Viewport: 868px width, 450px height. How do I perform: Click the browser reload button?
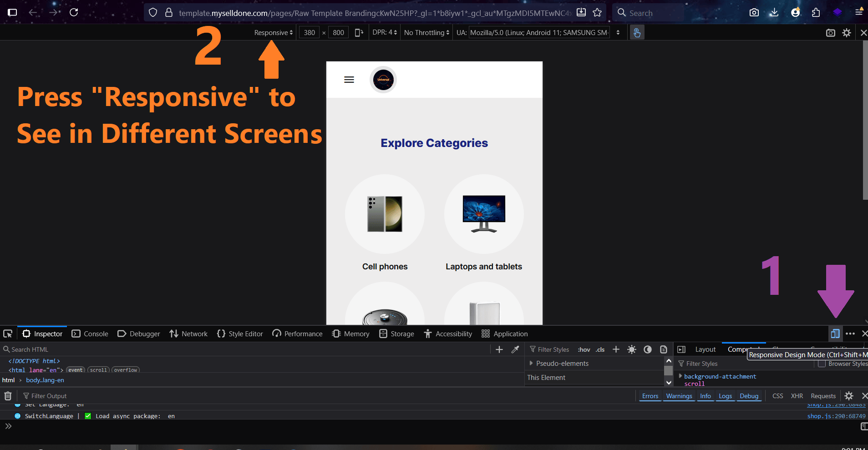pyautogui.click(x=74, y=12)
